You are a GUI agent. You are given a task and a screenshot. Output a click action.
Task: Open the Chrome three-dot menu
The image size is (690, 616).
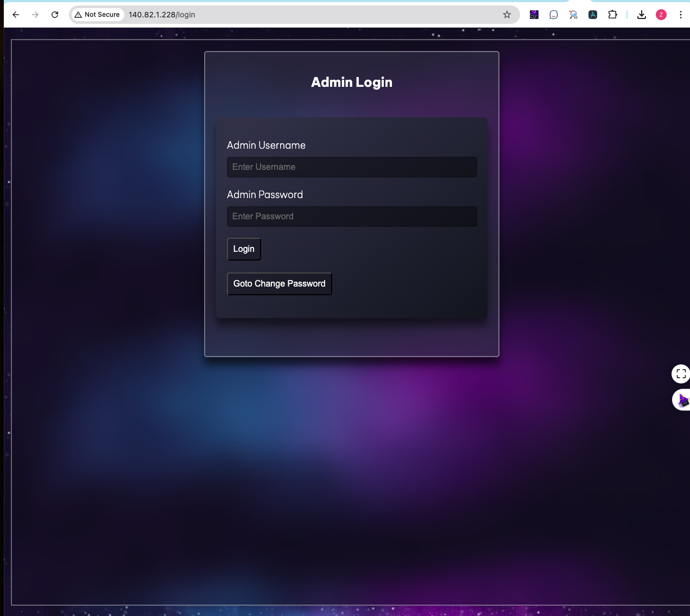(x=681, y=15)
